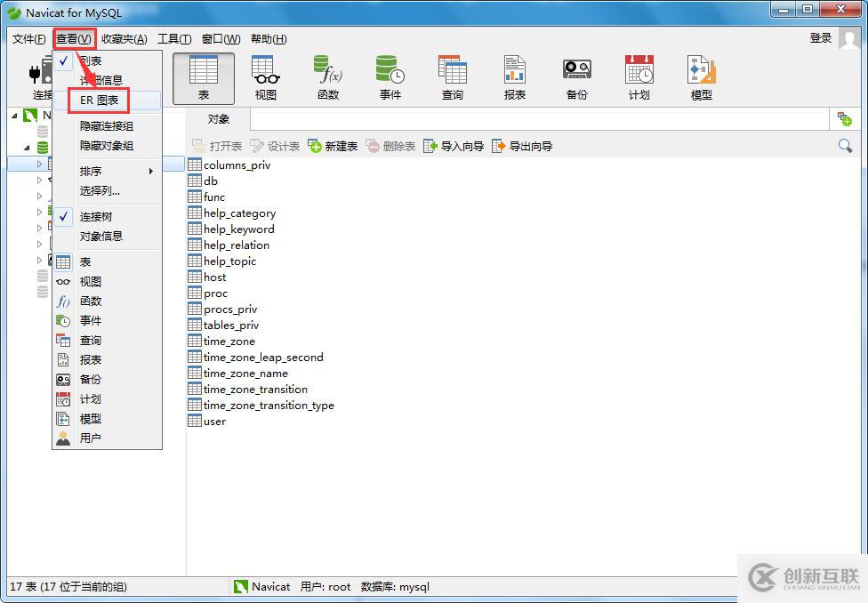Open the 查看(V) menu
The width and height of the screenshot is (868, 603).
click(74, 39)
